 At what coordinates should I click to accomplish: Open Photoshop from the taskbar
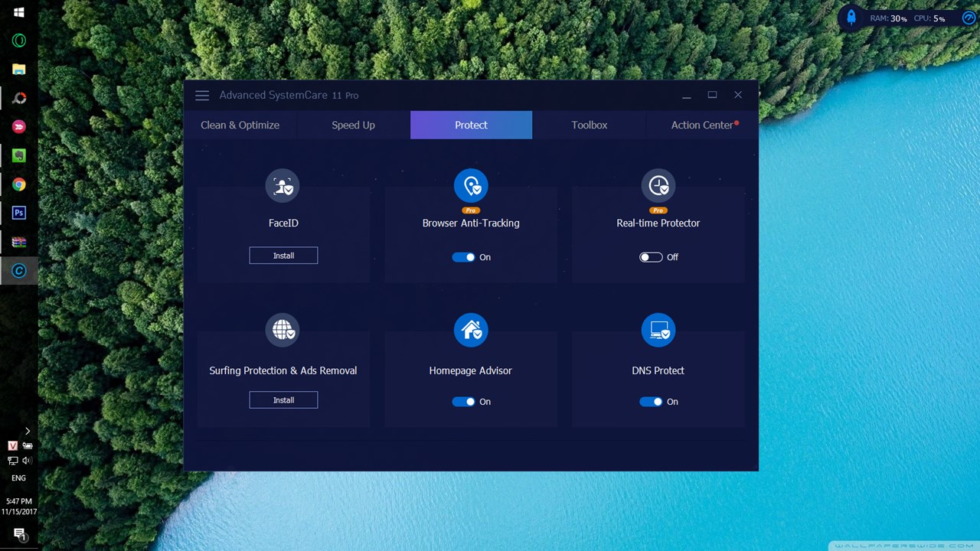coord(19,213)
